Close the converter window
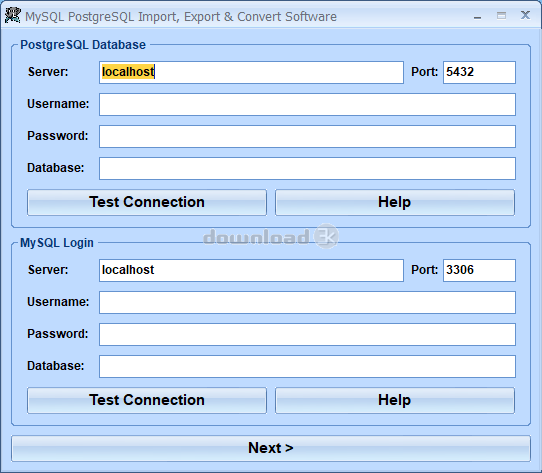The width and height of the screenshot is (542, 473). [525, 15]
